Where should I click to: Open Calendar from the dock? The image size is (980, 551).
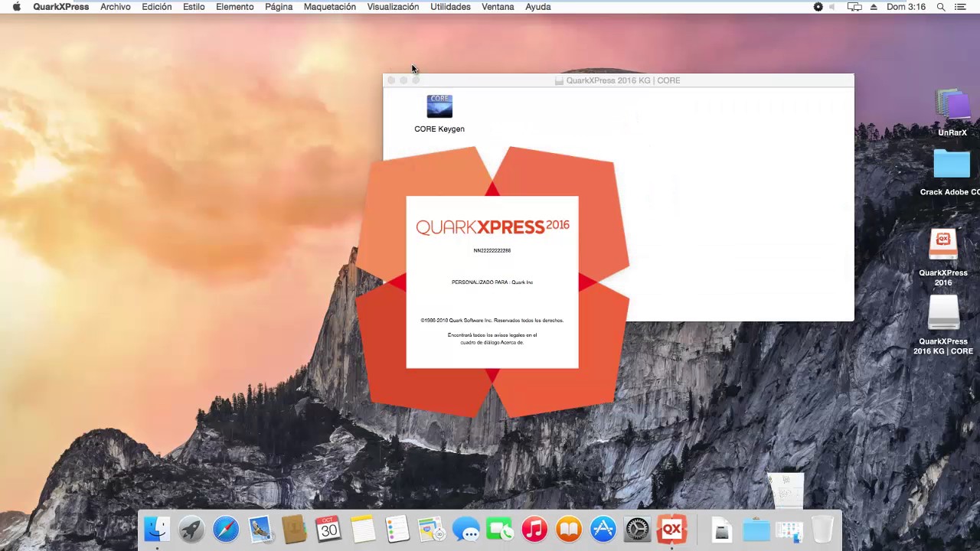[x=328, y=529]
